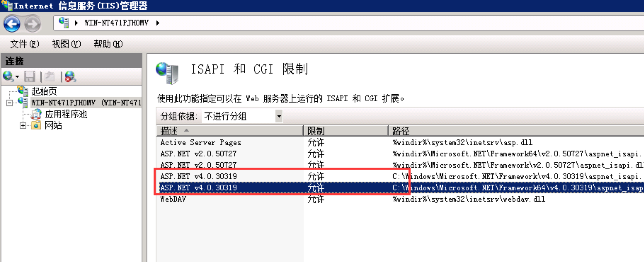The image size is (644, 262).
Task: Click the server node icon in the tree
Action: coord(23,102)
